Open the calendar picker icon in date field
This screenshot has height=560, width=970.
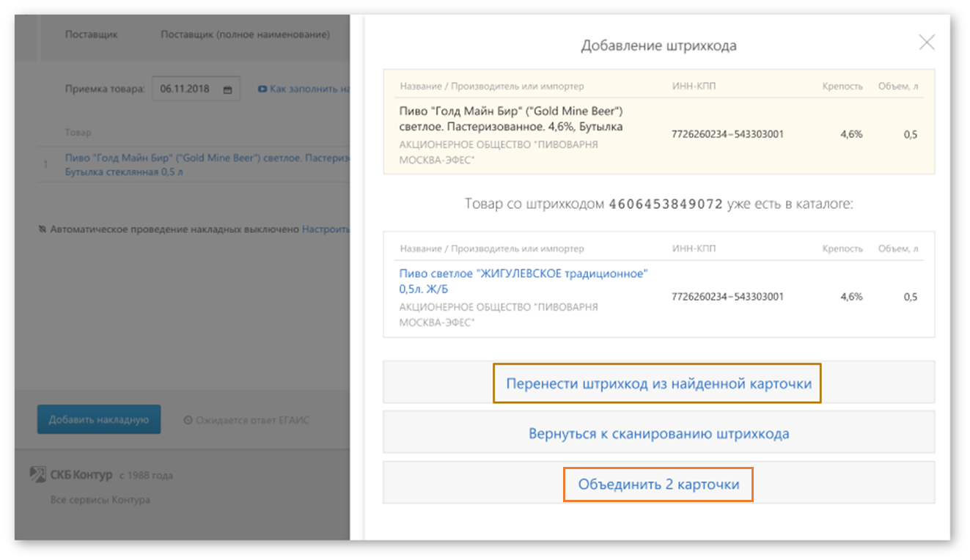(227, 89)
